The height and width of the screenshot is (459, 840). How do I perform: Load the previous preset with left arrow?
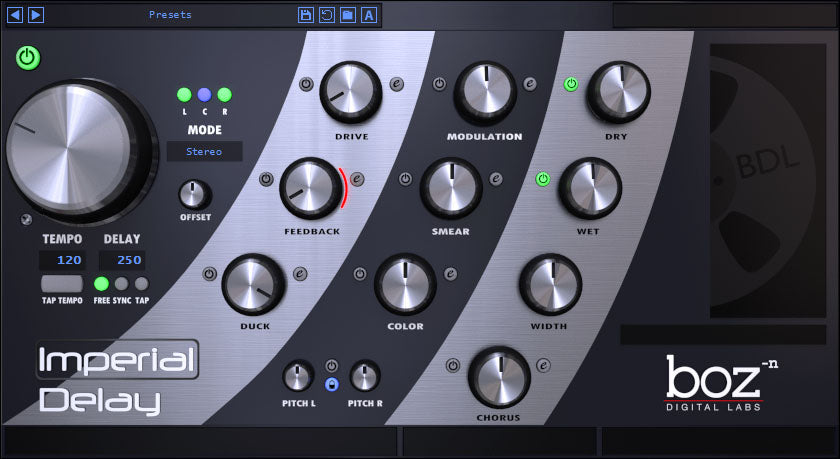click(x=15, y=15)
